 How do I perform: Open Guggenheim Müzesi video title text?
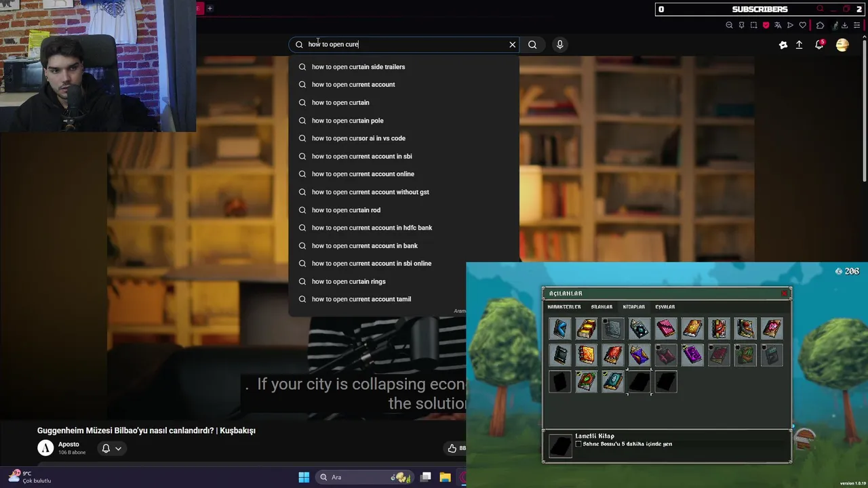pyautogui.click(x=146, y=430)
